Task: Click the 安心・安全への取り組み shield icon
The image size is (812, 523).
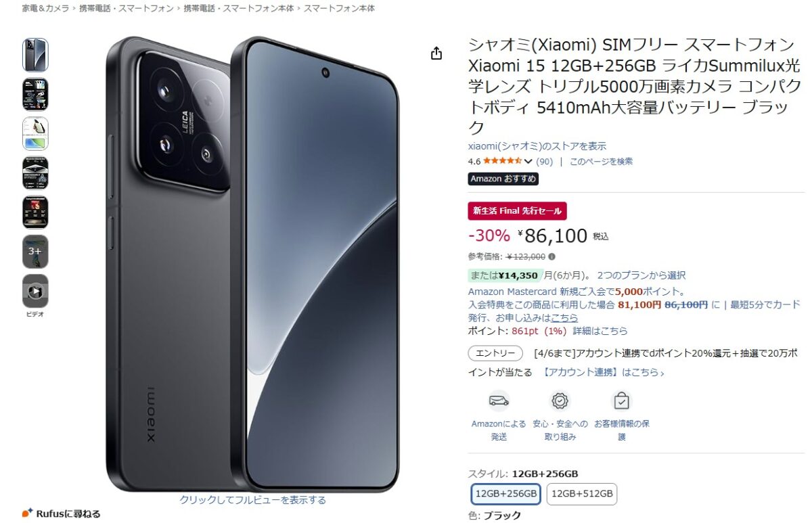Action: [560, 401]
